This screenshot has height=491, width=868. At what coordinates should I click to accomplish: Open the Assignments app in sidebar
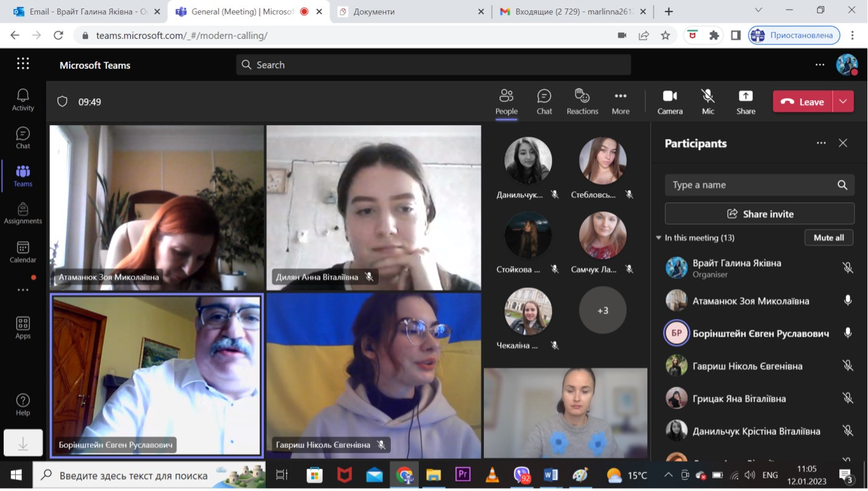pyautogui.click(x=23, y=214)
